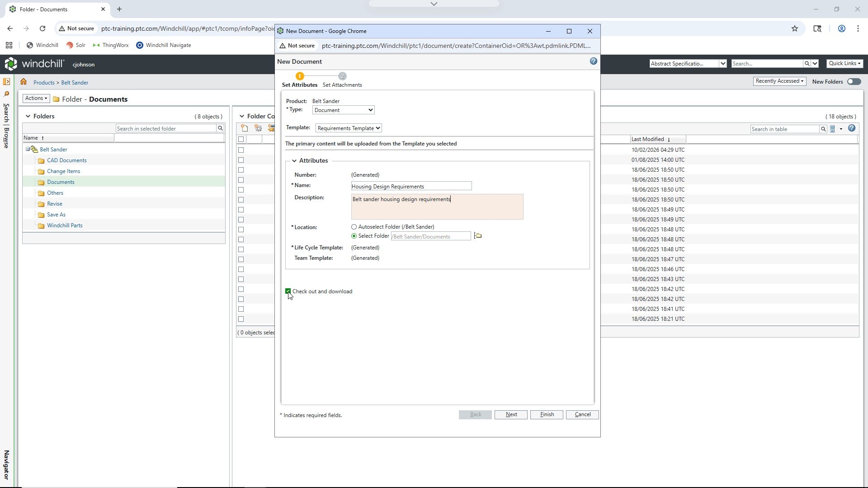Image resolution: width=868 pixels, height=488 pixels.
Task: Open the Requirements Template dropdown
Action: click(349, 128)
